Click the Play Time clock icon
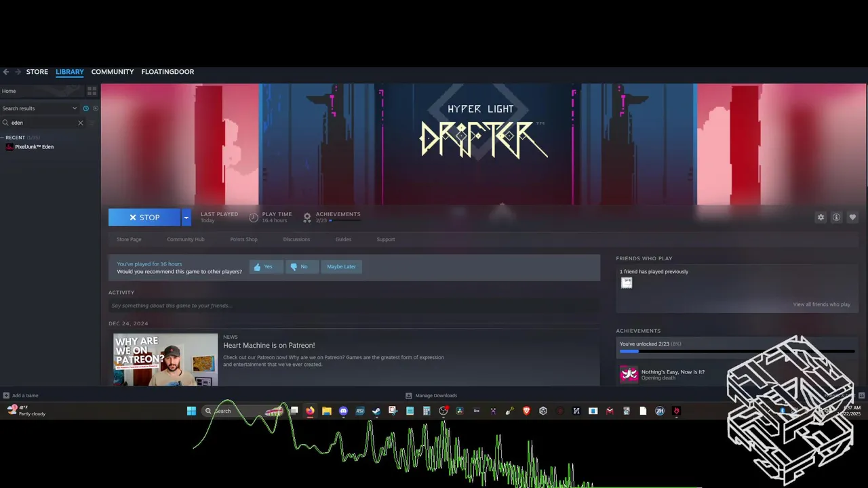Viewport: 868px width, 488px height. 254,218
